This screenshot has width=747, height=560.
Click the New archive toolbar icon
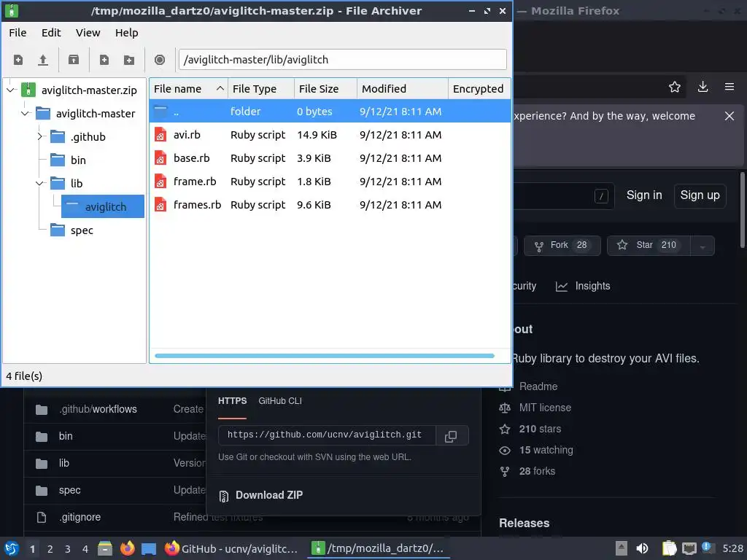pos(18,60)
